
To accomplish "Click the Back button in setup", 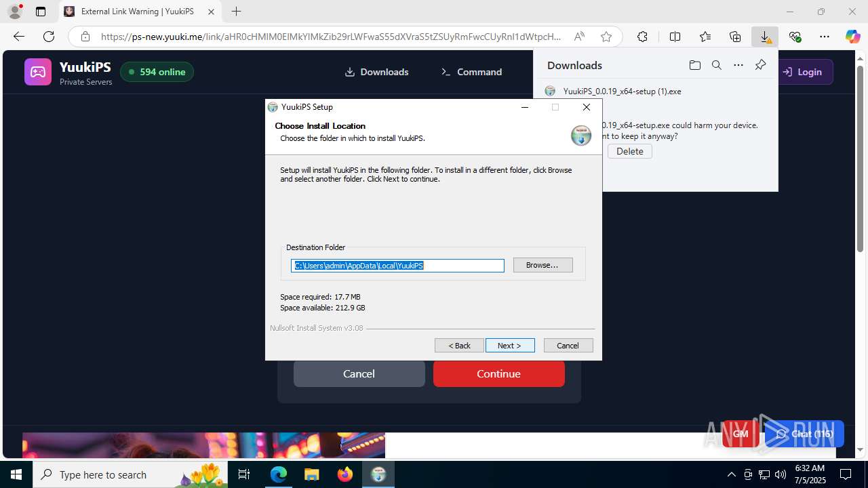I will coord(459,346).
